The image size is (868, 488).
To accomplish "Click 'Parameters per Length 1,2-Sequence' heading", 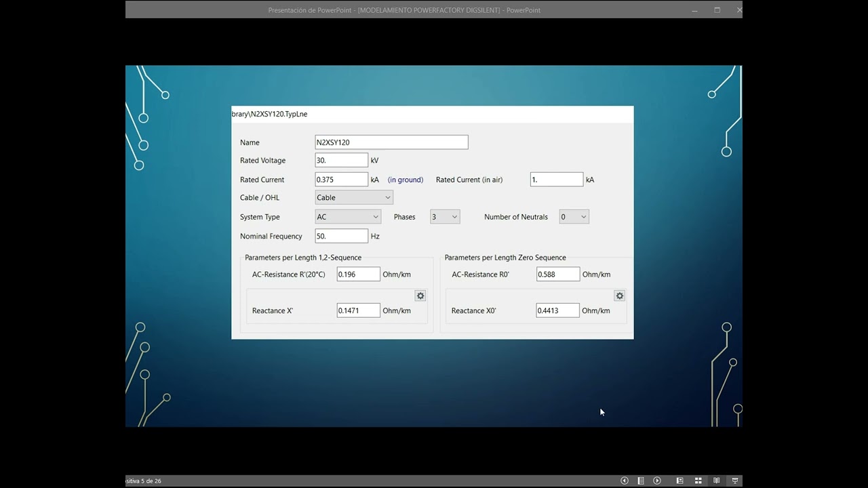I will [x=303, y=258].
